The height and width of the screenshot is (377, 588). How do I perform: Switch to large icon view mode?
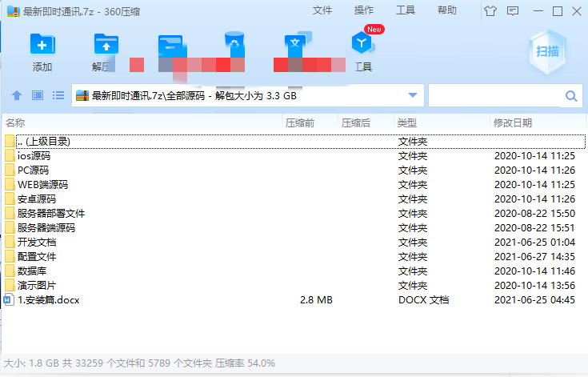38,95
